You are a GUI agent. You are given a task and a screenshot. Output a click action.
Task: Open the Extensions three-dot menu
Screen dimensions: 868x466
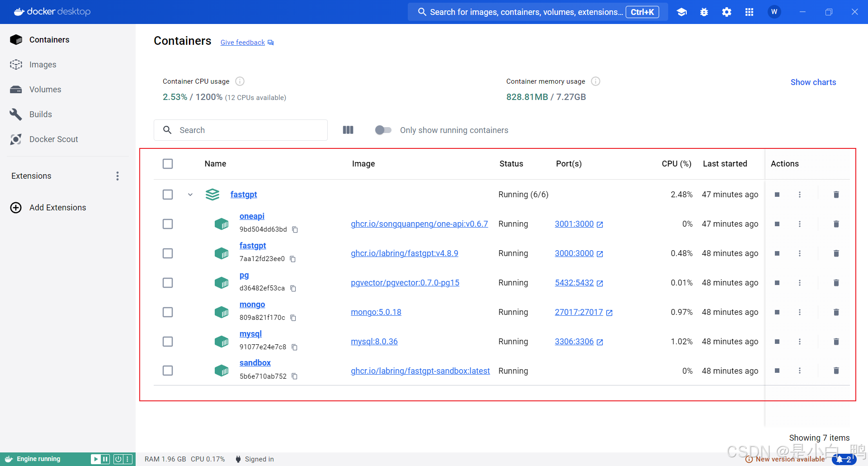pos(118,176)
